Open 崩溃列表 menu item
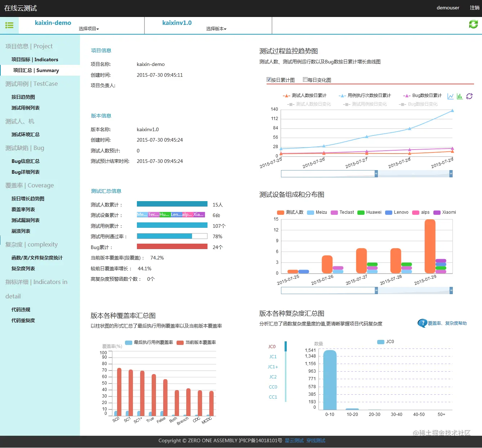The width and height of the screenshot is (482, 448). (21, 231)
